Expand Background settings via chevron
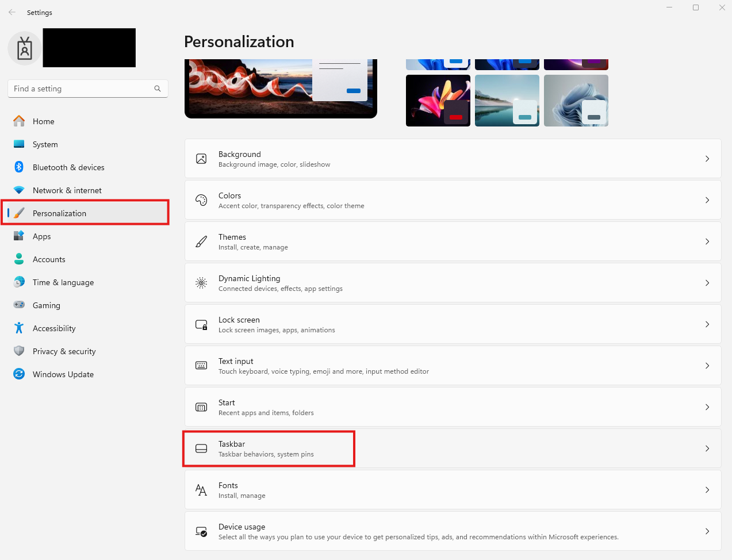 coord(707,159)
